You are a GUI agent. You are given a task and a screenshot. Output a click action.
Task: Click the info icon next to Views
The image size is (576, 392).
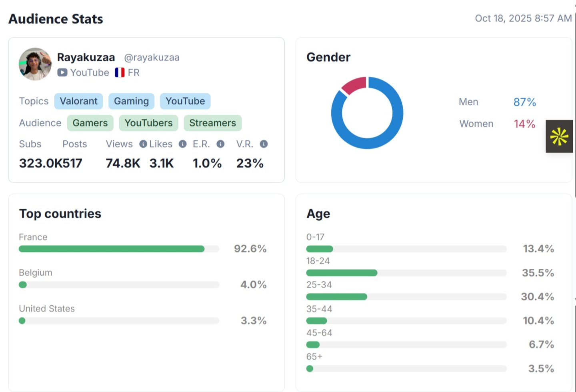(x=143, y=144)
